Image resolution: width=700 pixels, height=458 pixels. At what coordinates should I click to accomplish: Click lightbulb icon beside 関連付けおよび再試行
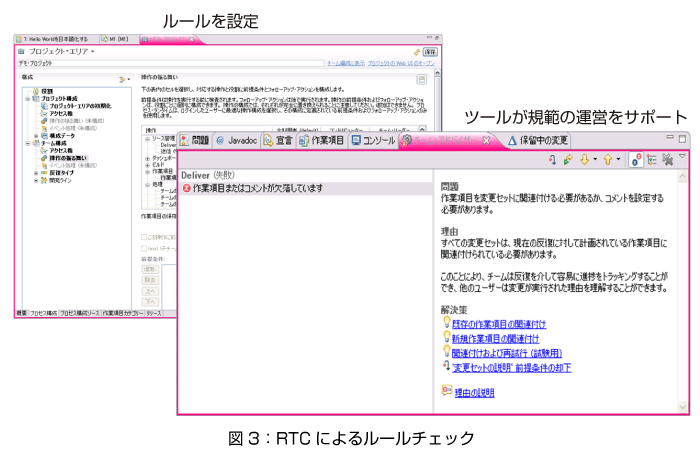[446, 351]
